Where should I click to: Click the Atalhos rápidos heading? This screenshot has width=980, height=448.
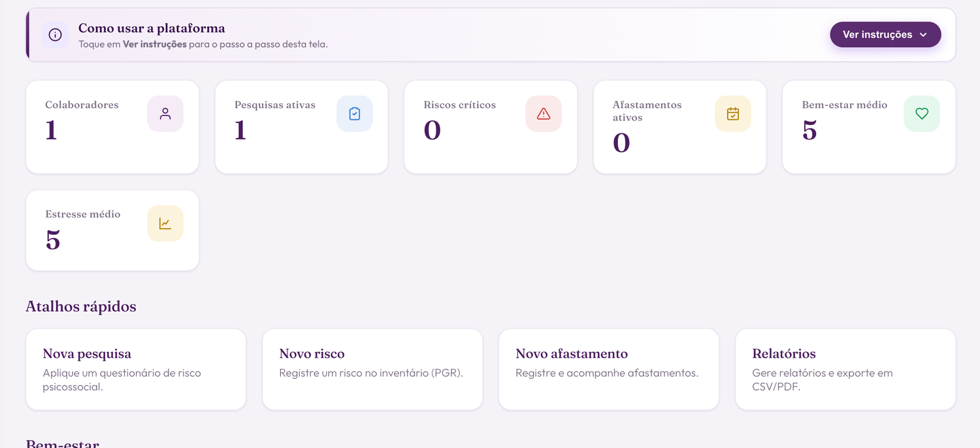(81, 307)
